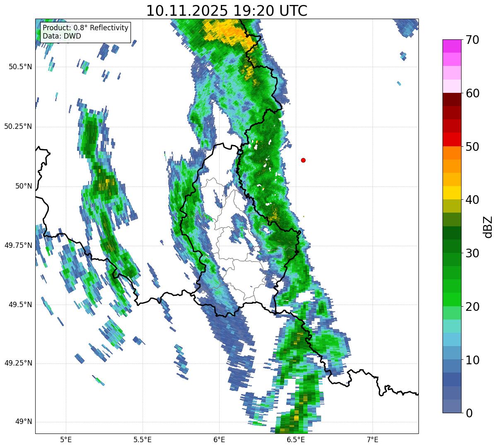The width and height of the screenshot is (498, 448).
Task: Click the 10 tick label on colorbar
Action: click(473, 360)
